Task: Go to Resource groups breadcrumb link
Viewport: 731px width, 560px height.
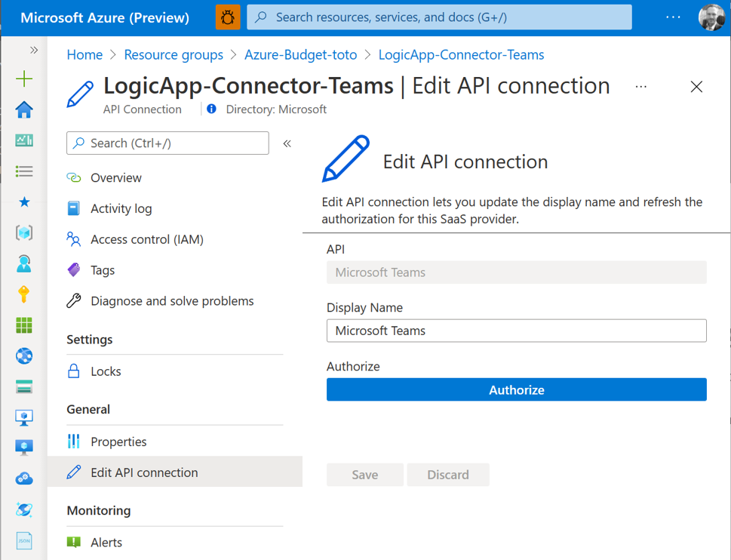Action: (x=174, y=54)
